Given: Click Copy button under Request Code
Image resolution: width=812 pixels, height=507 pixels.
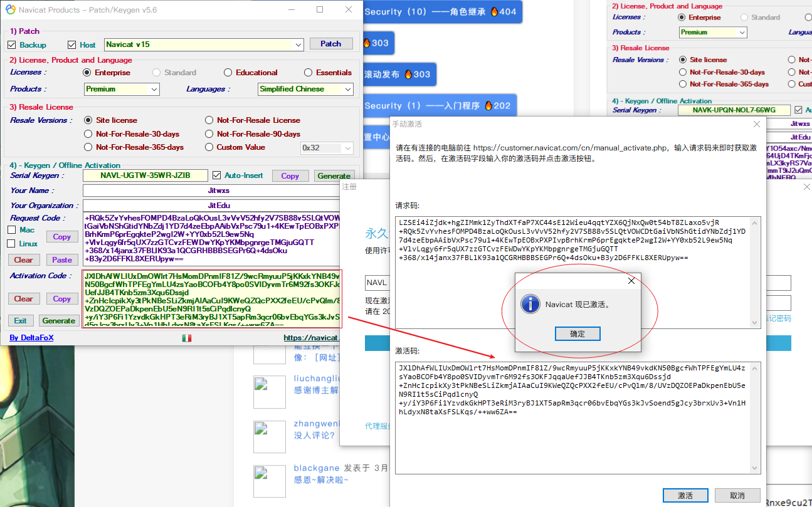Looking at the screenshot, I should pyautogui.click(x=62, y=237).
